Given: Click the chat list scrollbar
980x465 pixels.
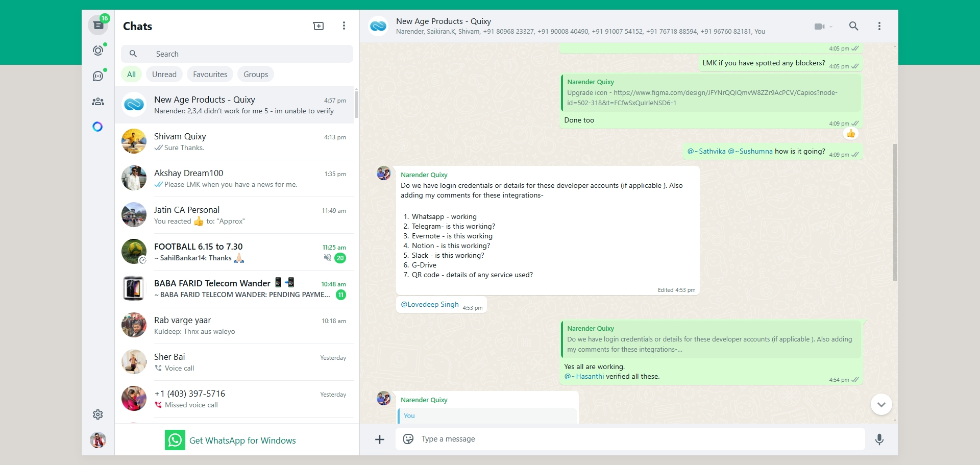Looking at the screenshot, I should point(356,105).
